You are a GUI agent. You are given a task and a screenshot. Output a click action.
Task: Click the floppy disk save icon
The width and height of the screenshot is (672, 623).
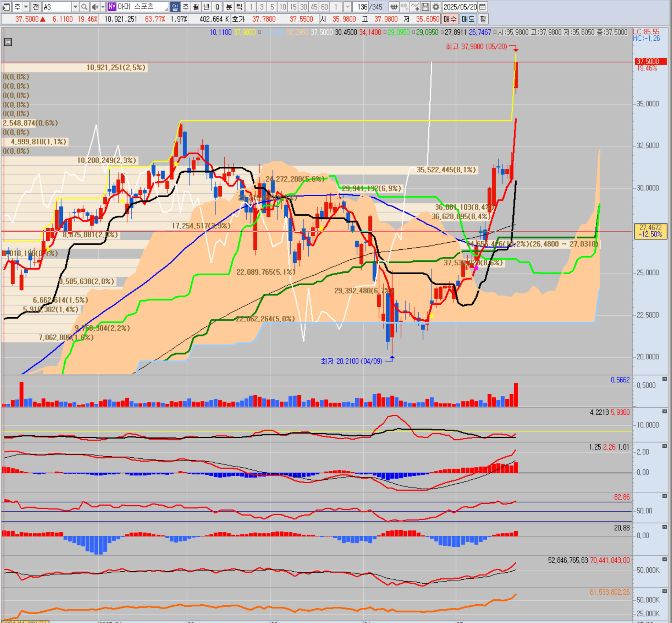[425, 7]
